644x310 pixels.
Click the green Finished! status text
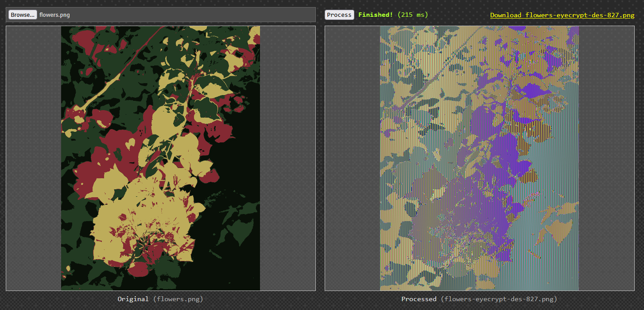[375, 15]
